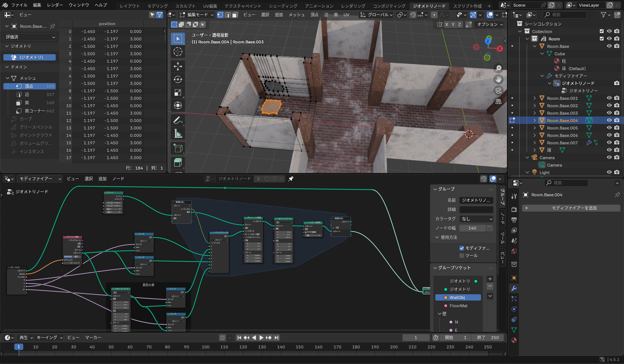Click the モディファイアーを追加 button

tap(571, 208)
